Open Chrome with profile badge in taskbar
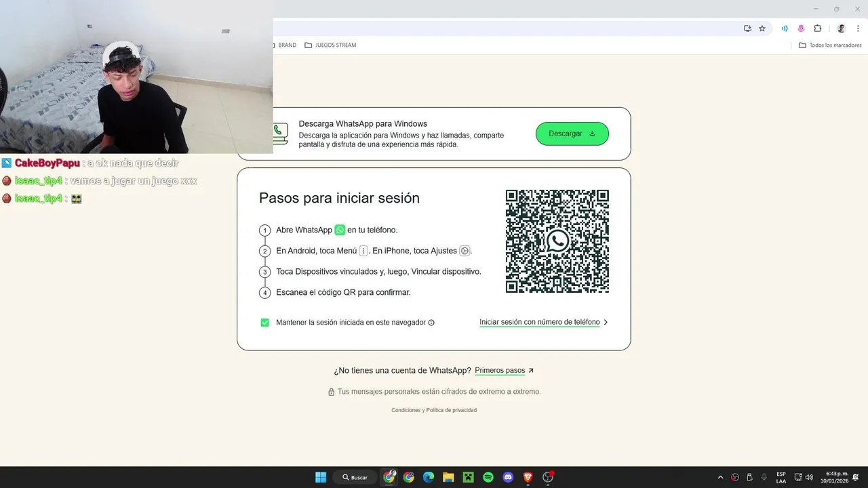 pyautogui.click(x=389, y=477)
